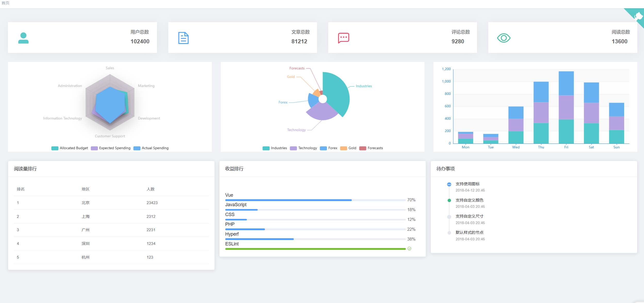The image size is (644, 303).
Task: Click the article document icon
Action: 183,38
